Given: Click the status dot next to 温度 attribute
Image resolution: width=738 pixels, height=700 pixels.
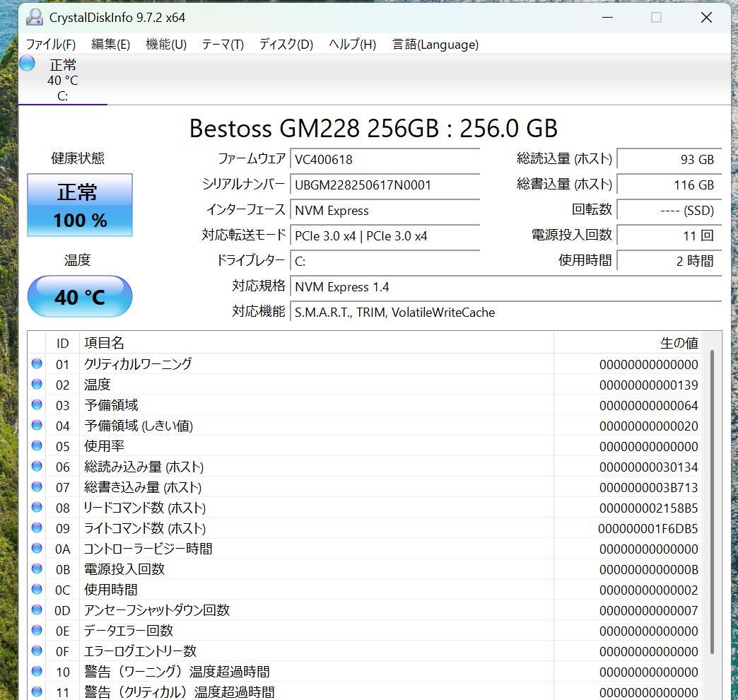Looking at the screenshot, I should click(37, 385).
